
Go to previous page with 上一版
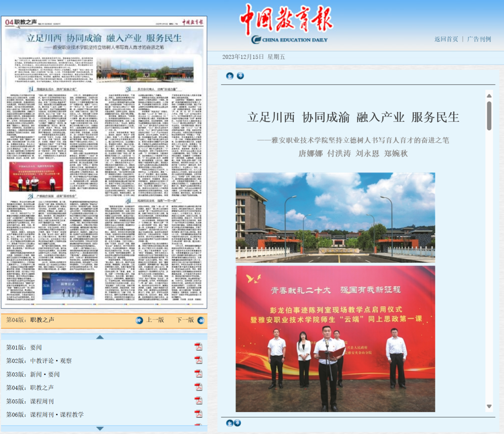(150, 320)
